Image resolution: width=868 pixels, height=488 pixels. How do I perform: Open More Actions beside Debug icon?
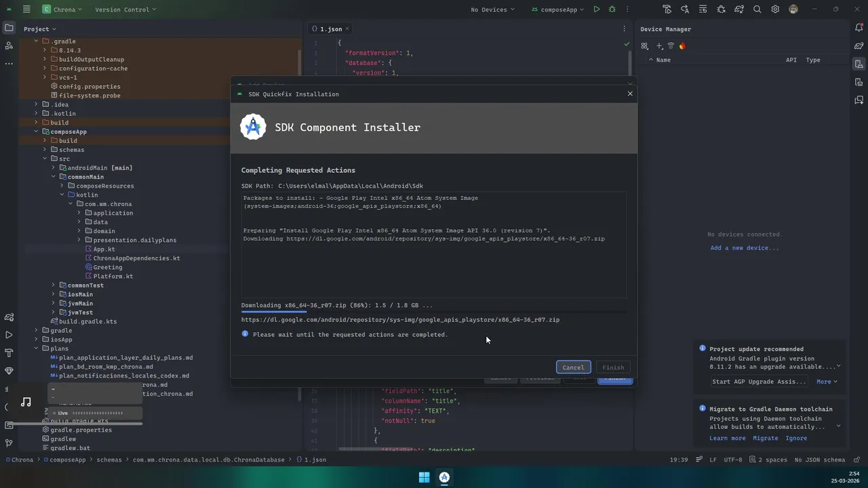coord(627,9)
